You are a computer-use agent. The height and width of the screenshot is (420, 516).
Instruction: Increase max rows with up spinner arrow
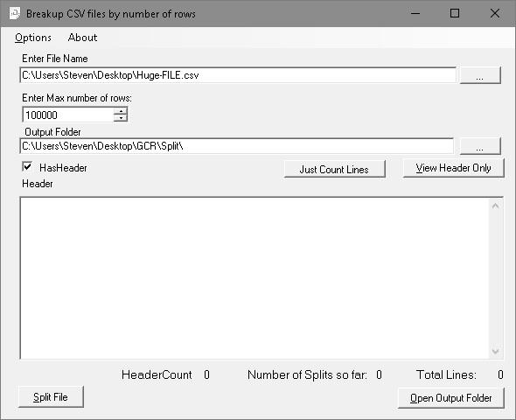click(121, 111)
